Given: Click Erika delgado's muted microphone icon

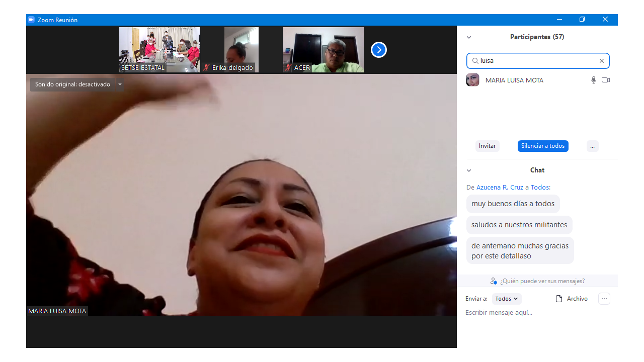Looking at the screenshot, I should 207,67.
